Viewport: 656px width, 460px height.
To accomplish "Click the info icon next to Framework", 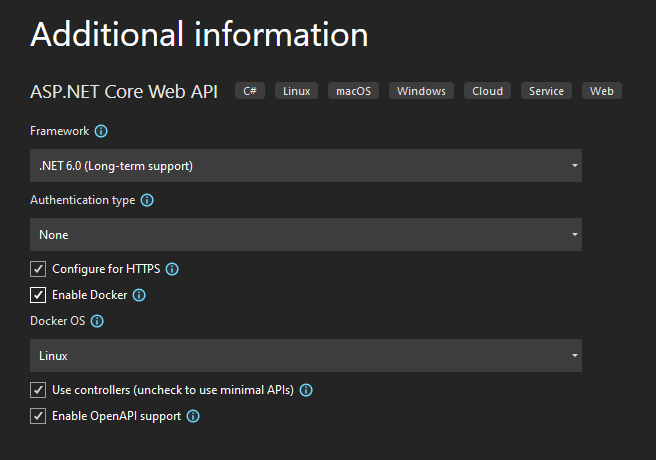I will (x=101, y=131).
